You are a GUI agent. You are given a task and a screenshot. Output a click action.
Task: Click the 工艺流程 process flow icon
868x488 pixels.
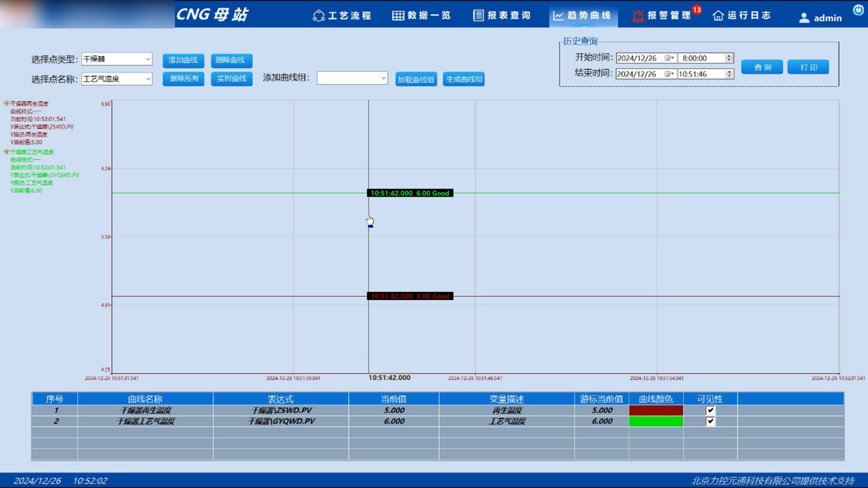[319, 16]
